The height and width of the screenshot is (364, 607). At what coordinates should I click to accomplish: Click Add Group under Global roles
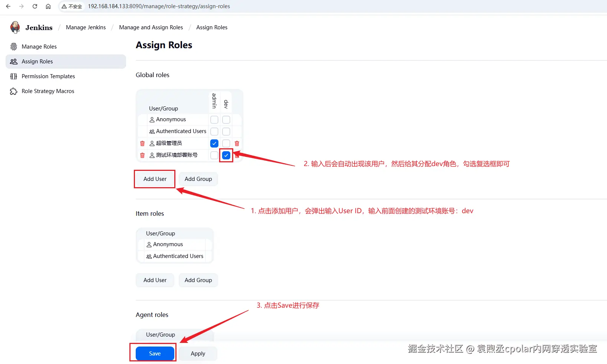tap(198, 179)
